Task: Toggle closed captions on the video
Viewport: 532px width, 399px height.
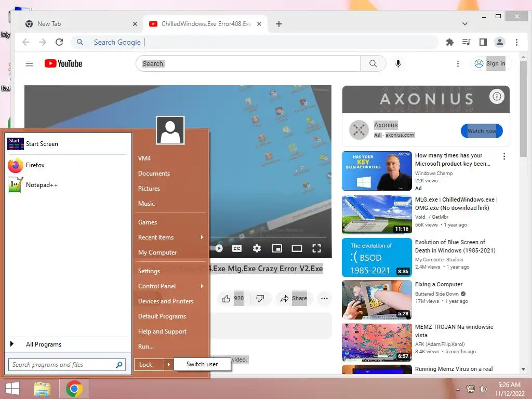Action: point(237,248)
